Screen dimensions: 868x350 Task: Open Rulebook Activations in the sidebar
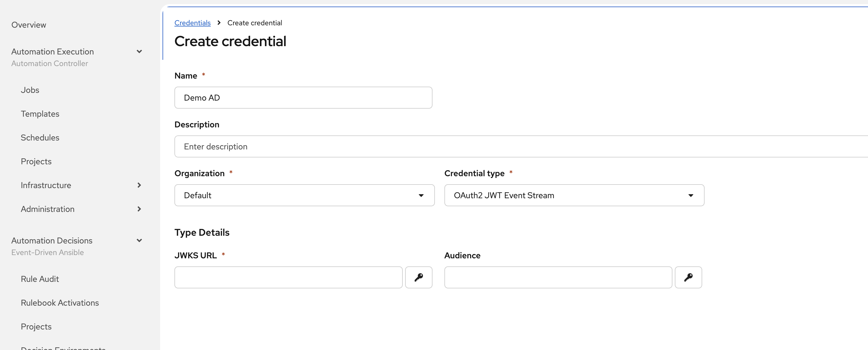(x=60, y=303)
